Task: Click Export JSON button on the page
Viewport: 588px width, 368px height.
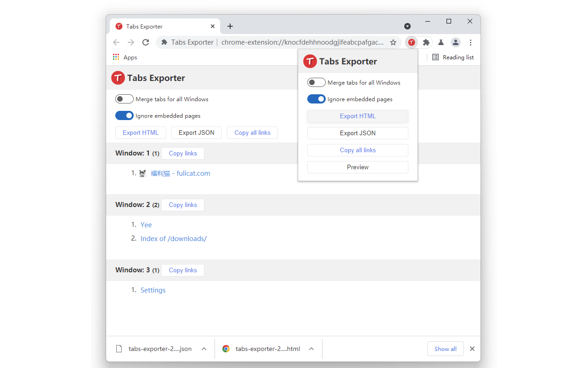Action: pos(197,132)
